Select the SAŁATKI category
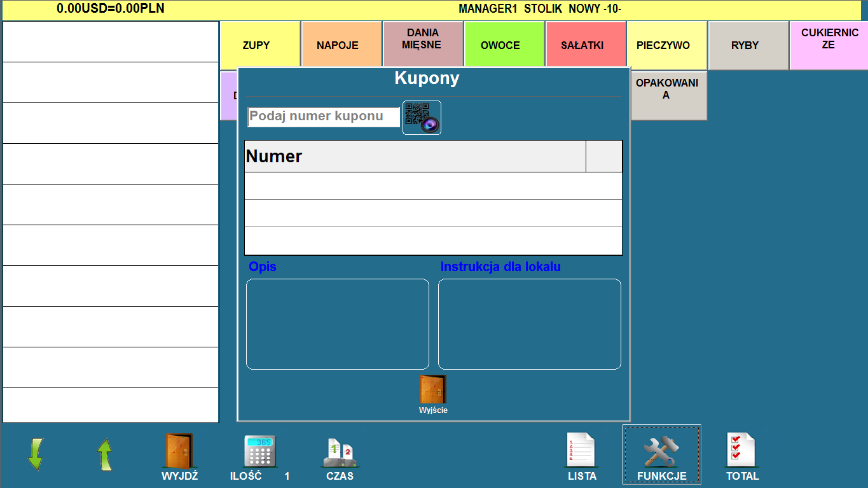The height and width of the screenshot is (488, 868). coord(586,44)
